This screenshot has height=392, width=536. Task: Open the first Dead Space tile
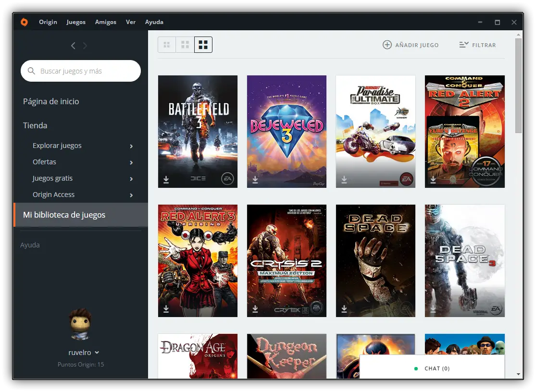(x=375, y=261)
